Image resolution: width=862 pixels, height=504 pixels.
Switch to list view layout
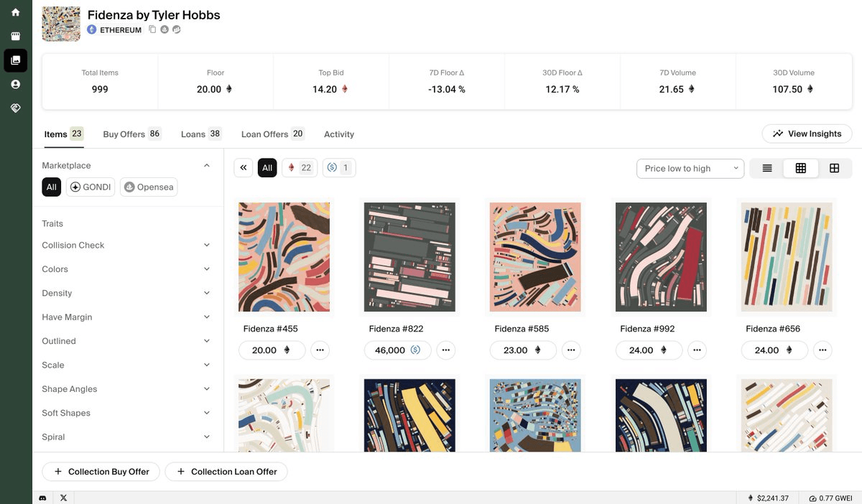tap(767, 168)
